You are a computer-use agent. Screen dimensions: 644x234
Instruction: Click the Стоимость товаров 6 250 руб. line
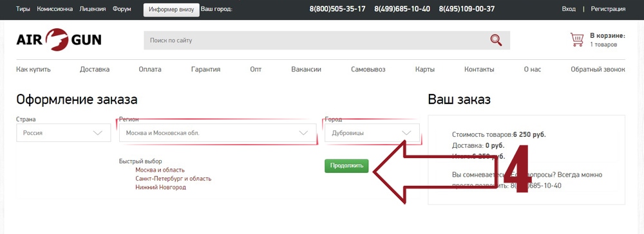coord(499,134)
